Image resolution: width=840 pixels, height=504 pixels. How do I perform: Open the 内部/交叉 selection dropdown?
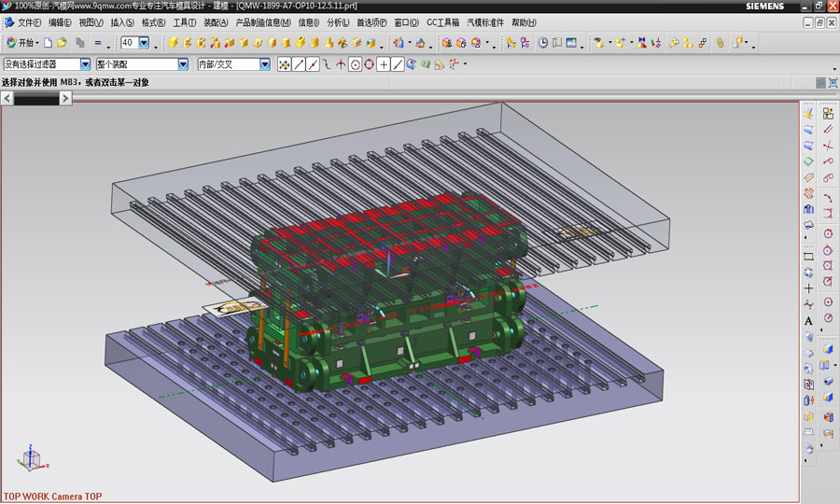pyautogui.click(x=264, y=64)
